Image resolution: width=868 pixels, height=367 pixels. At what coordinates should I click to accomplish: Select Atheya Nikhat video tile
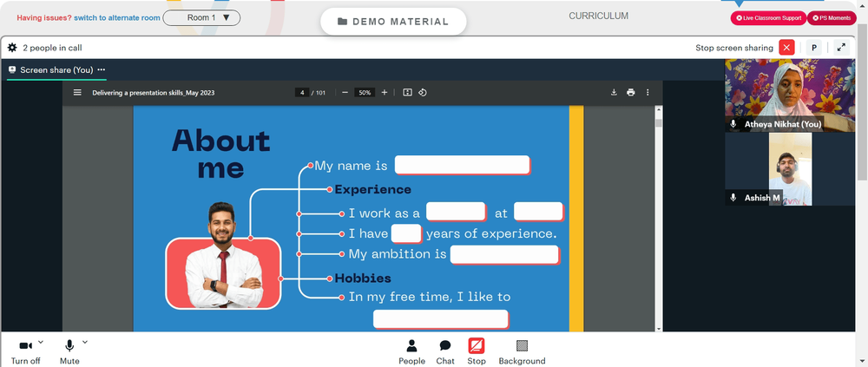pos(790,95)
